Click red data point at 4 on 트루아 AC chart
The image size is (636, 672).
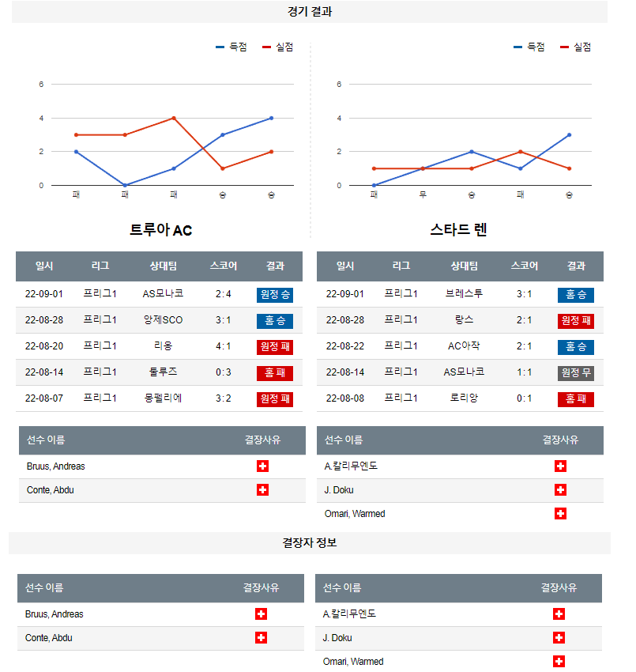[x=174, y=118]
